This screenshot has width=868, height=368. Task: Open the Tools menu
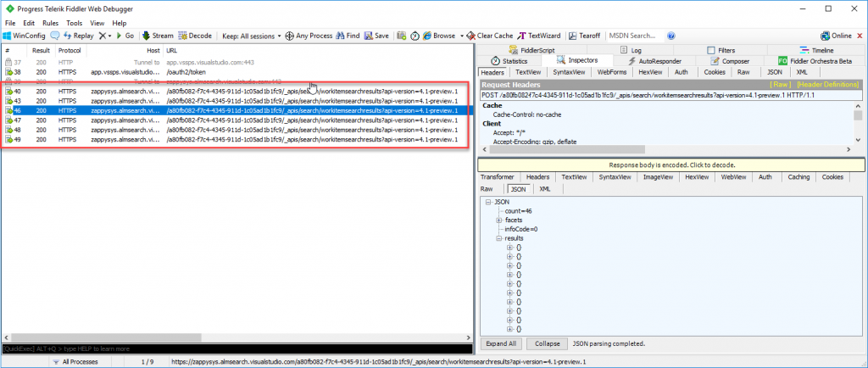click(75, 23)
